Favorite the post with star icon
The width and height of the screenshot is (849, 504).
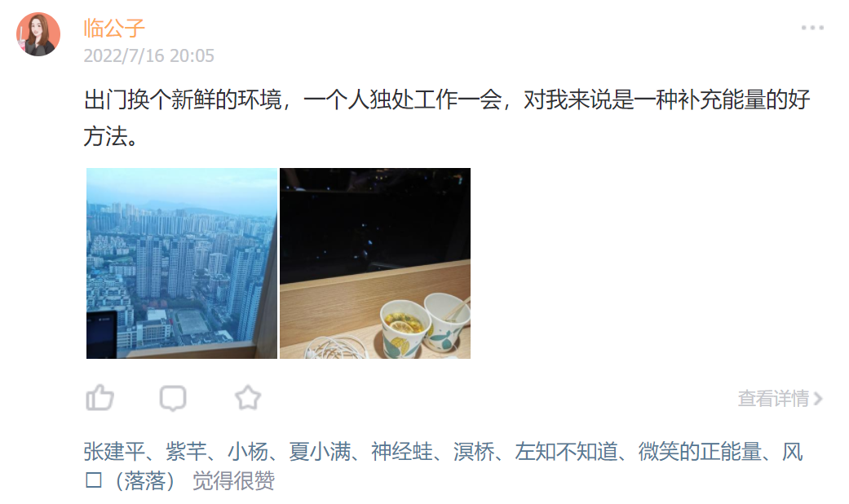[x=248, y=397]
